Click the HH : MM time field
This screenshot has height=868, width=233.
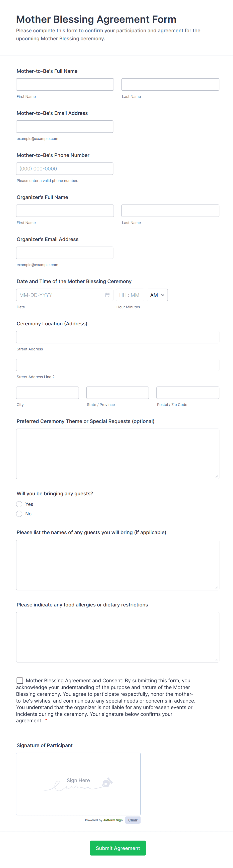130,295
